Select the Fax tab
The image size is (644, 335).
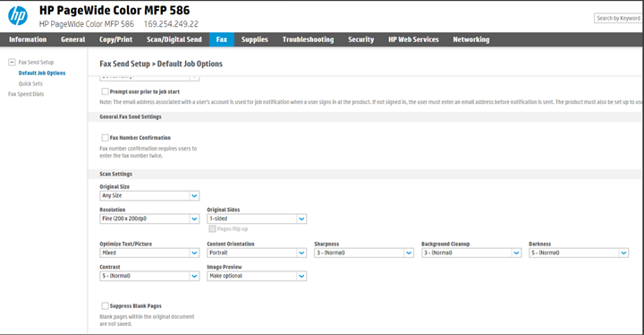click(x=222, y=39)
